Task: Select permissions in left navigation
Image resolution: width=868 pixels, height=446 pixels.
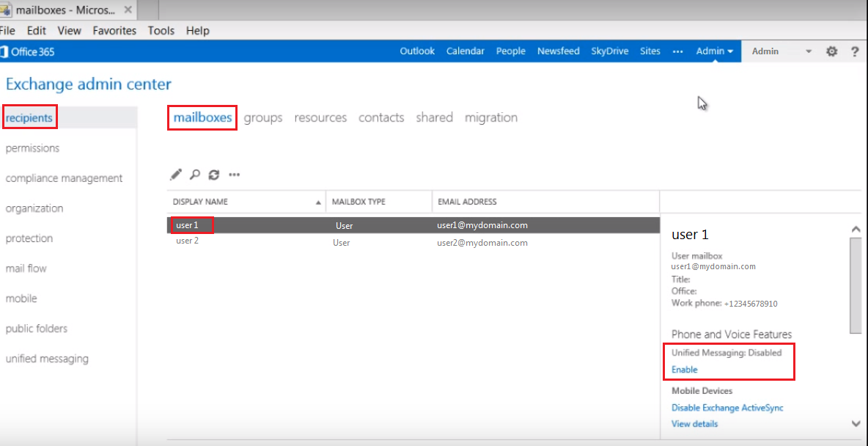Action: point(33,148)
